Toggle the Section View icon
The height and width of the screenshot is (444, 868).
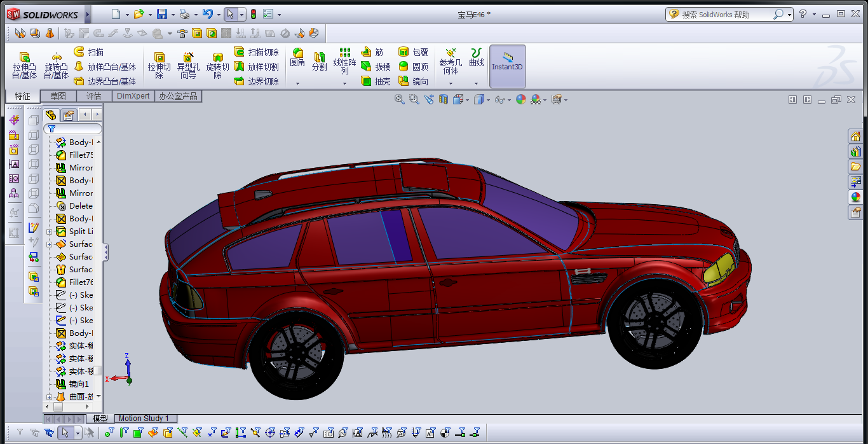click(x=444, y=99)
